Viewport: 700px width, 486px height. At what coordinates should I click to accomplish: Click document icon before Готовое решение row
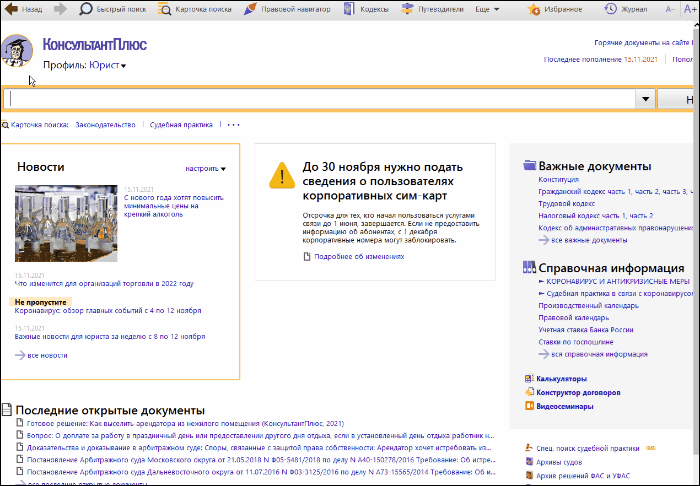coord(20,423)
